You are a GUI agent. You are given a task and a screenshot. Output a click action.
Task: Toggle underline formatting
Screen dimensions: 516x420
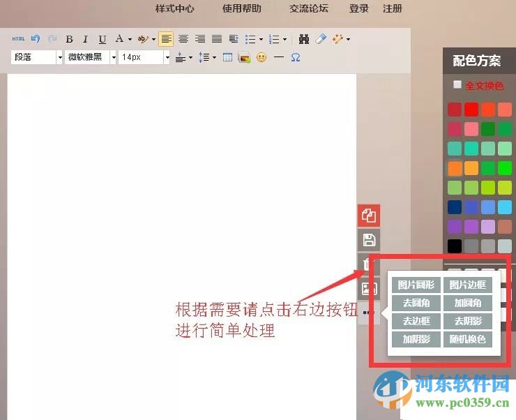103,40
